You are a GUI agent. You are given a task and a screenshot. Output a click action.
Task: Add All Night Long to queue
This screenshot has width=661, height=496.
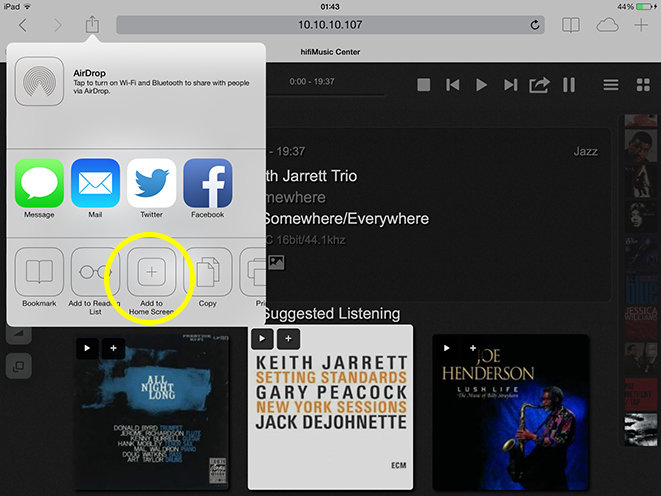pyautogui.click(x=113, y=348)
